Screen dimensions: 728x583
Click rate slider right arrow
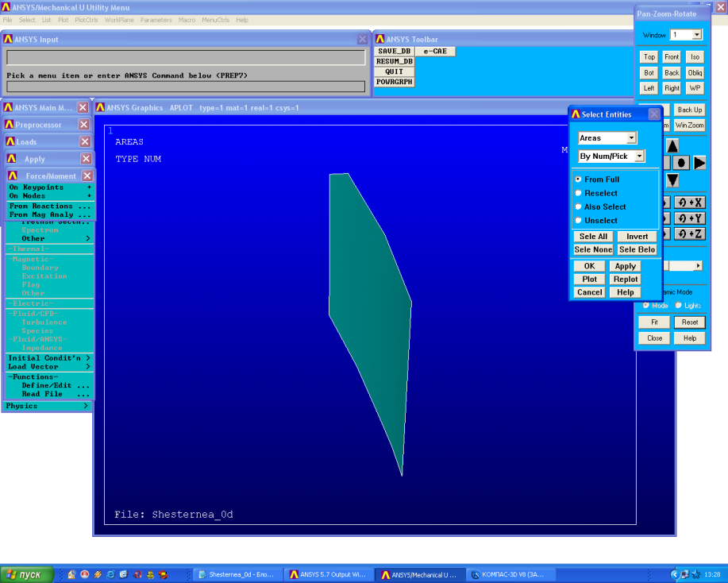698,266
